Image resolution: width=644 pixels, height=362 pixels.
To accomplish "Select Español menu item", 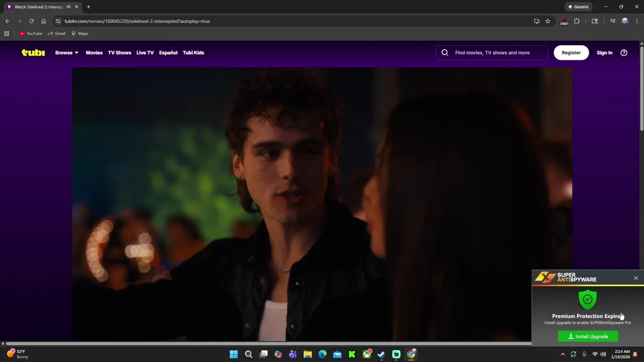I will click(168, 53).
